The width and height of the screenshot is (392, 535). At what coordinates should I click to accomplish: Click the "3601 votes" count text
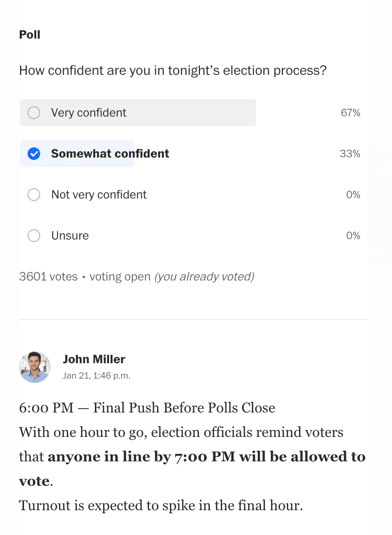coord(48,277)
